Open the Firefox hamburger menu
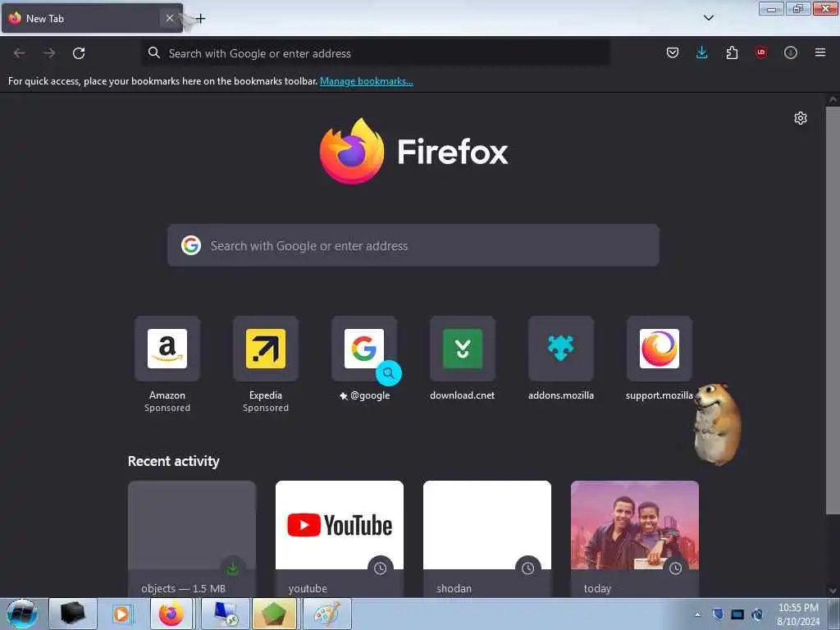Image resolution: width=840 pixels, height=630 pixels. coord(820,52)
